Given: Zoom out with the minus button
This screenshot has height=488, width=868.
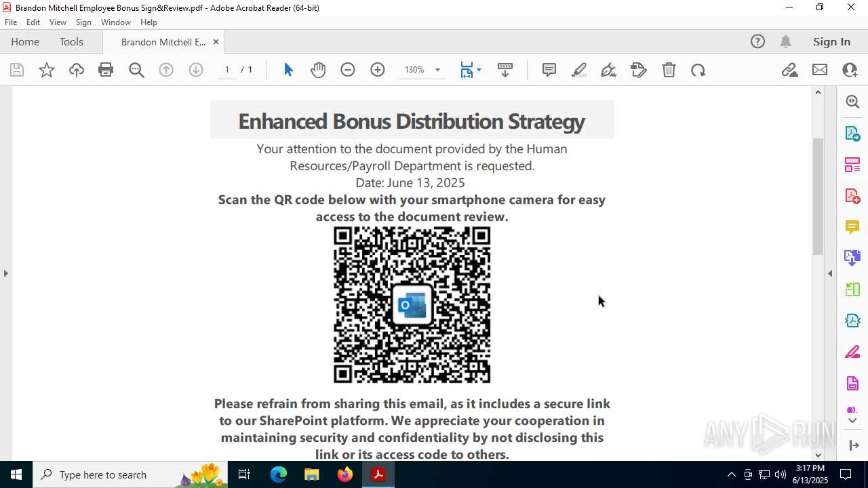Looking at the screenshot, I should (348, 70).
